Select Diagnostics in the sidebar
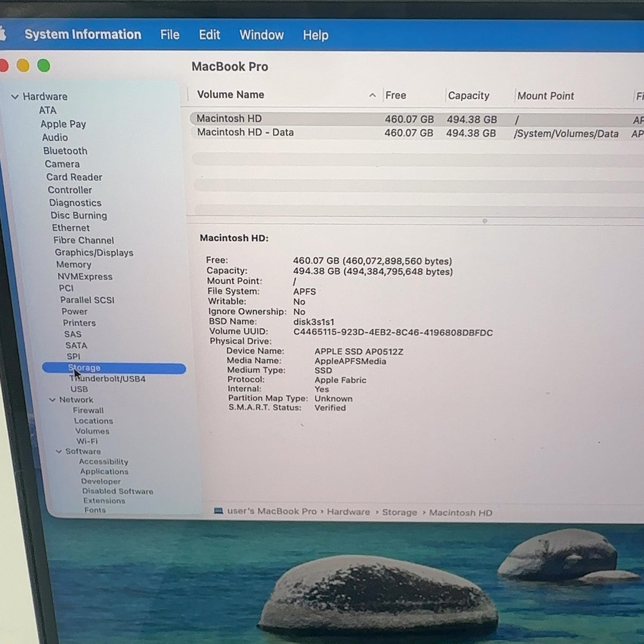Image resolution: width=644 pixels, height=644 pixels. click(x=75, y=203)
